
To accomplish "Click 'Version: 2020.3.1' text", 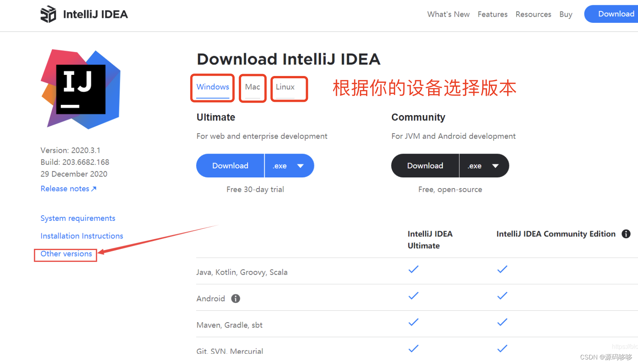I will 70,150.
